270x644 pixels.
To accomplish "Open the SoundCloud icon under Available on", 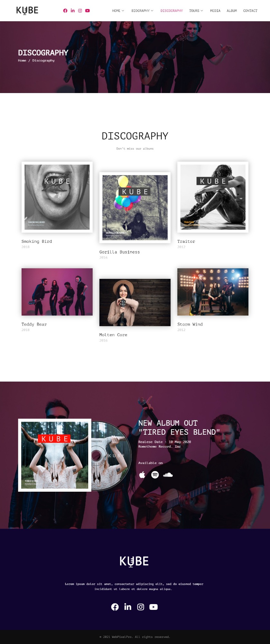I will (168, 475).
